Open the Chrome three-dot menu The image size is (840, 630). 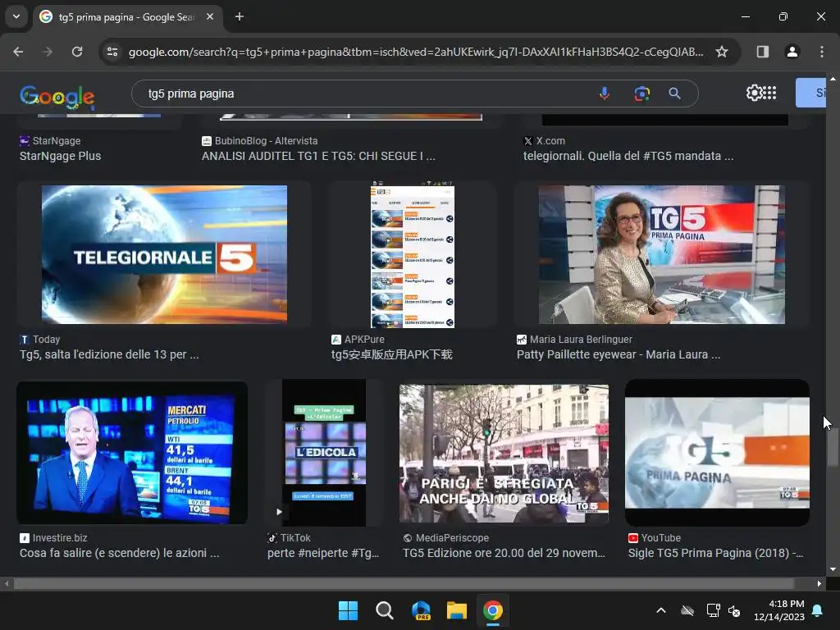(x=821, y=52)
